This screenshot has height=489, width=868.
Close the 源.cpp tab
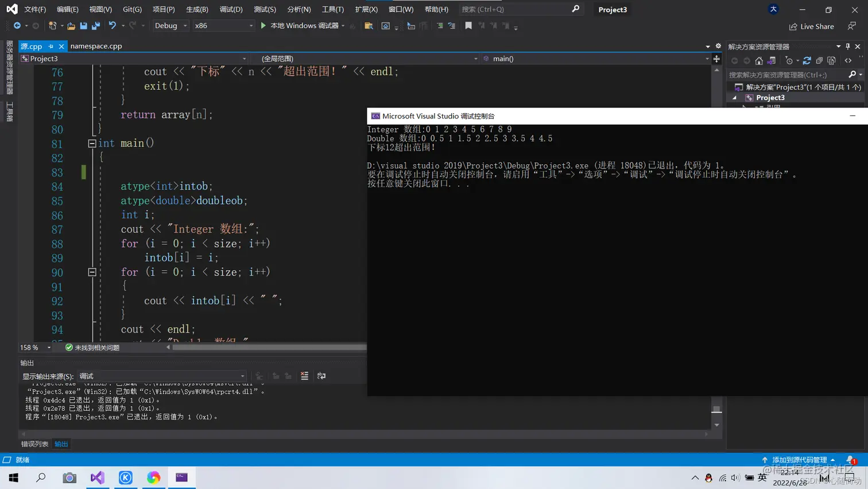[61, 47]
